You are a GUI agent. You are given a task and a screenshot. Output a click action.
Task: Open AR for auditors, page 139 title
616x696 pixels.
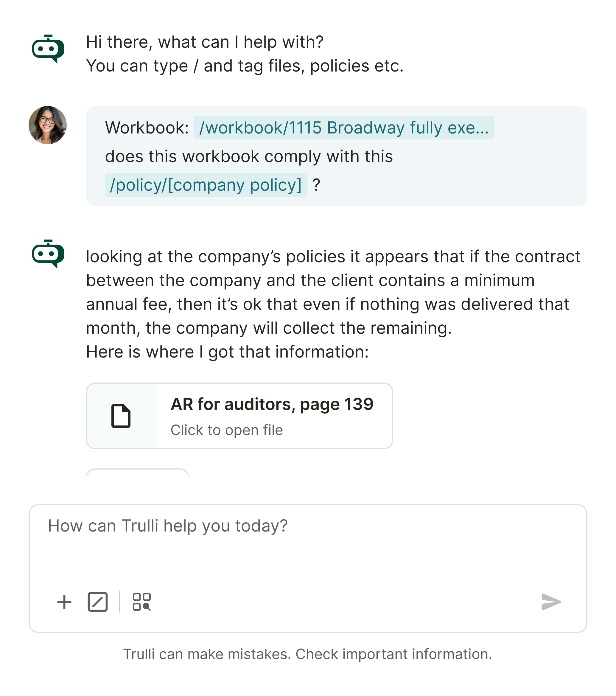pos(272,404)
